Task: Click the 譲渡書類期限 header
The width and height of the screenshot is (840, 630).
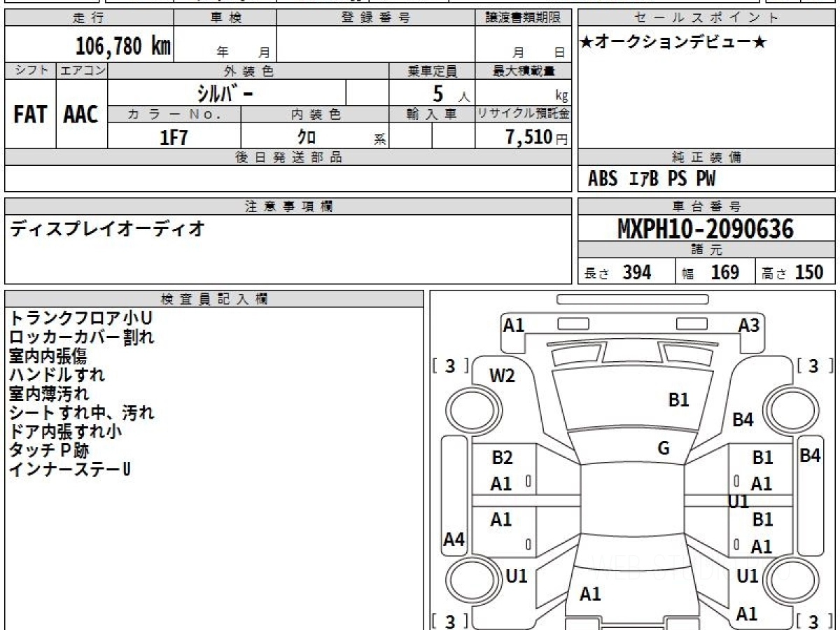Action: pyautogui.click(x=523, y=18)
